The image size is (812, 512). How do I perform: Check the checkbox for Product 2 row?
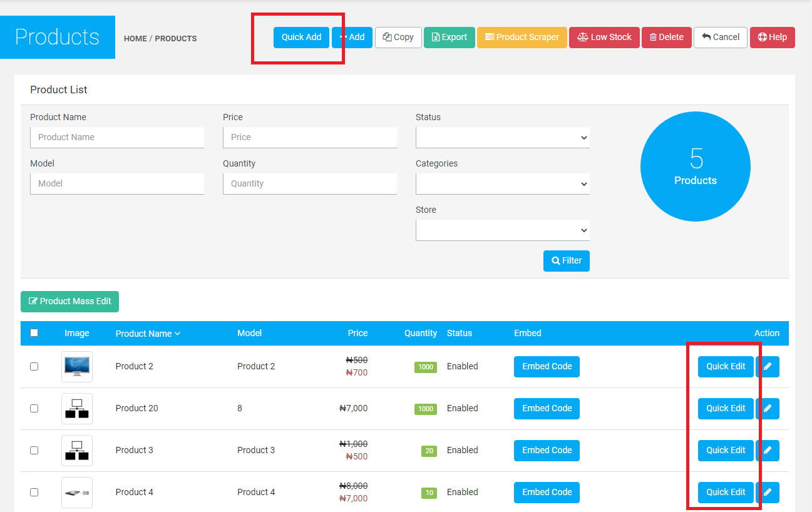click(34, 367)
